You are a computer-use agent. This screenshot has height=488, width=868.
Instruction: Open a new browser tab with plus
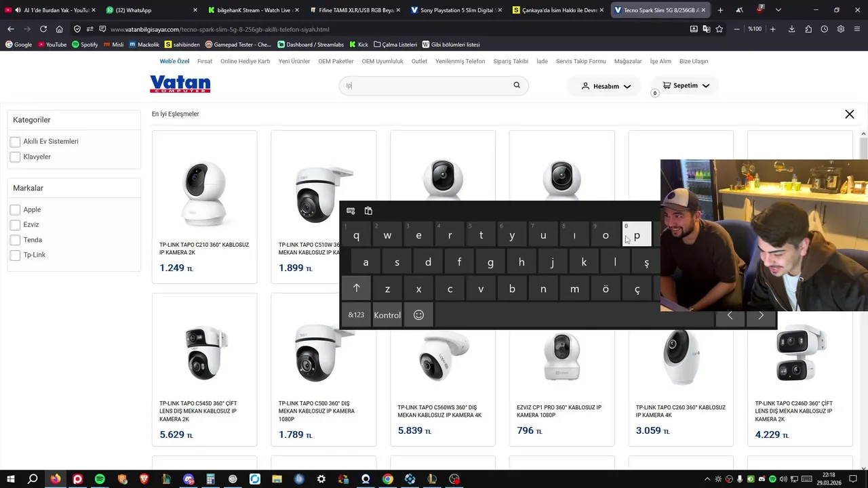click(720, 10)
